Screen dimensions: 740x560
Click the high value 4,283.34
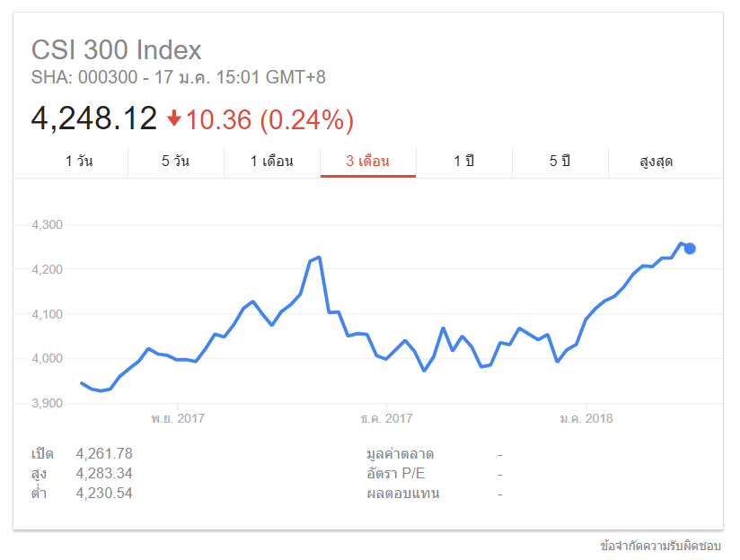[104, 474]
